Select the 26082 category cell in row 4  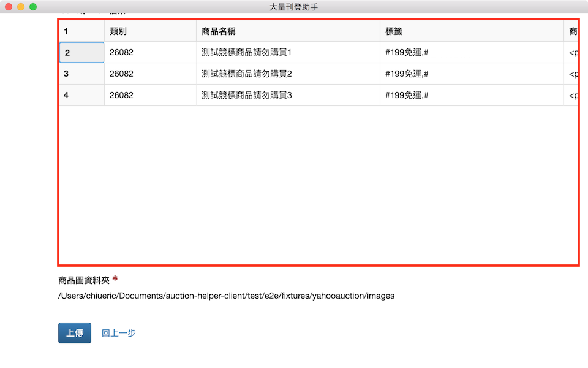click(150, 95)
